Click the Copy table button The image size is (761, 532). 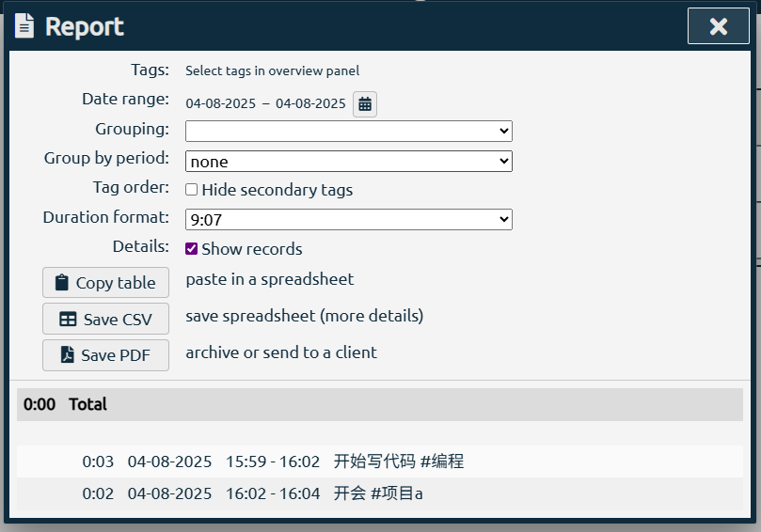[x=105, y=282]
